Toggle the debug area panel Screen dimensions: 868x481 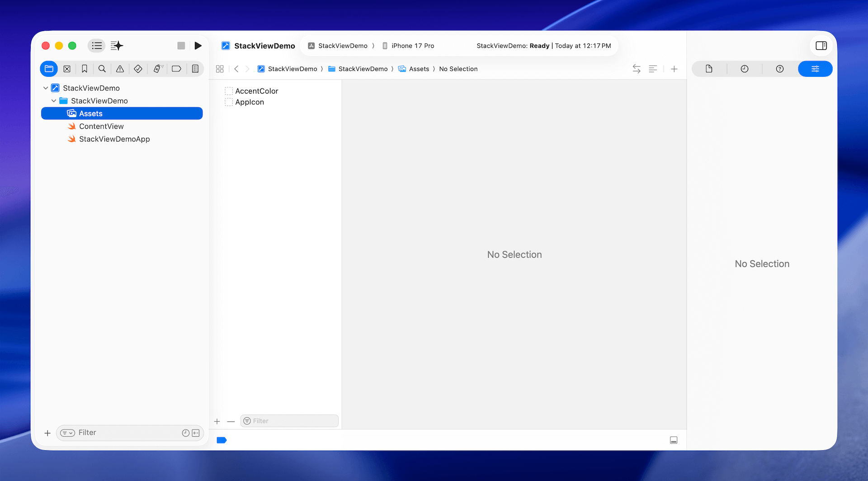(x=673, y=440)
